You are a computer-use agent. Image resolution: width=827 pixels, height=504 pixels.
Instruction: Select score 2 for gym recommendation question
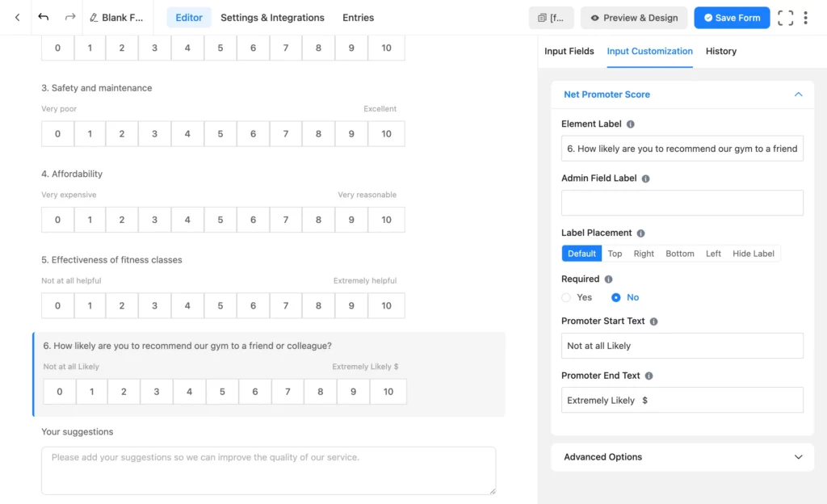[x=124, y=392]
